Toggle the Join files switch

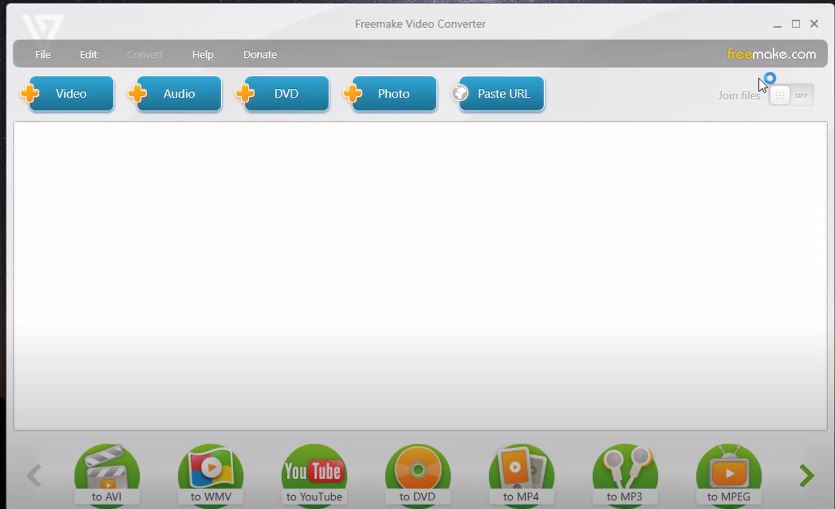click(x=791, y=95)
